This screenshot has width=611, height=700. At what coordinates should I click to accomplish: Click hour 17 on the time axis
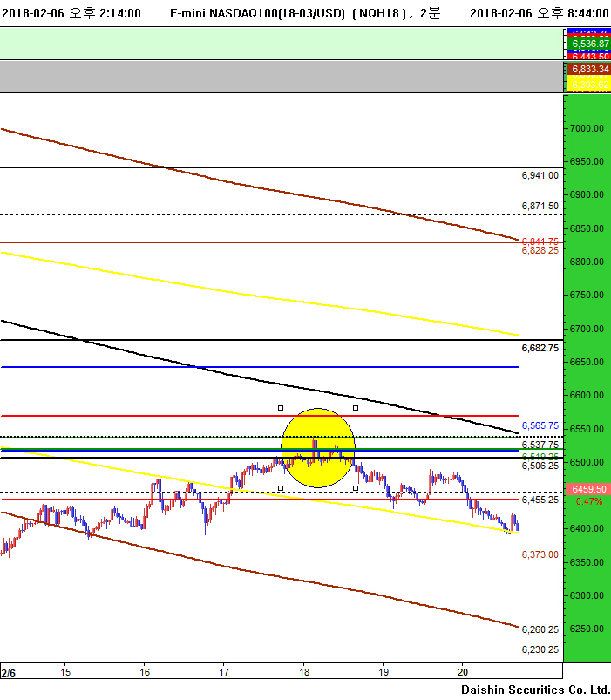point(224,672)
